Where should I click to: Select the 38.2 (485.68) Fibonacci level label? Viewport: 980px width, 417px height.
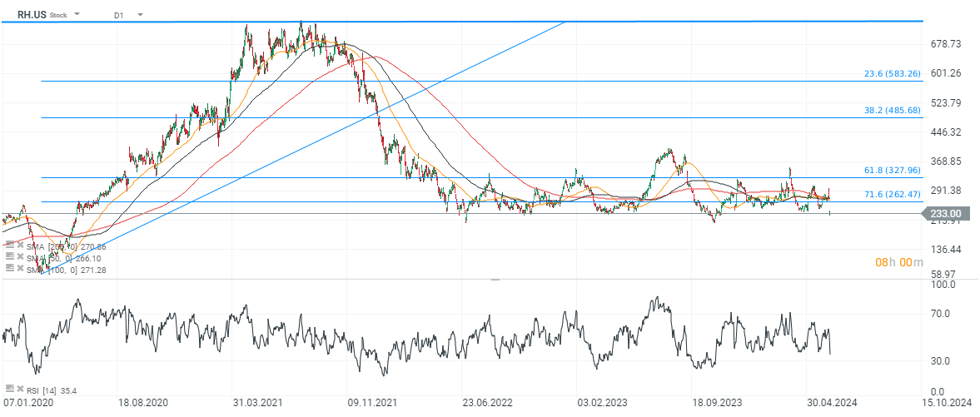pyautogui.click(x=891, y=110)
